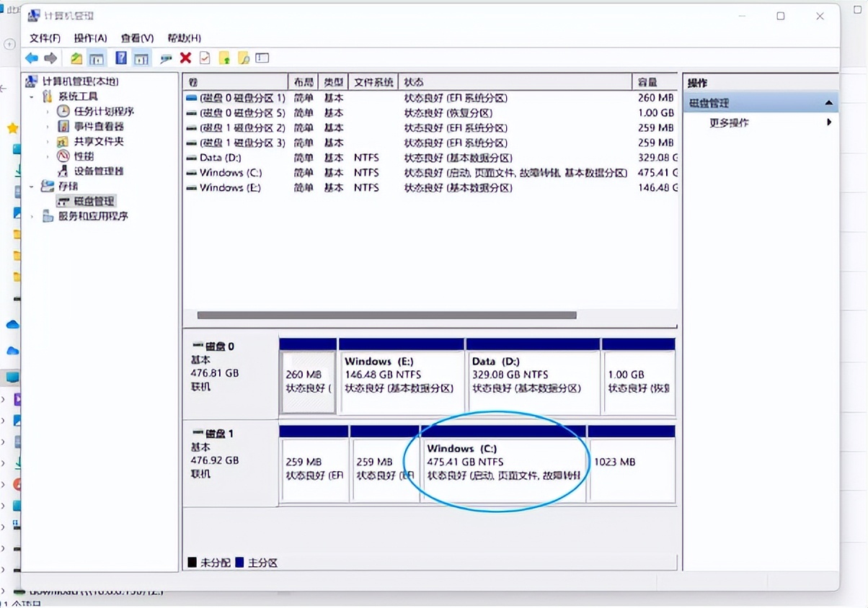Image resolution: width=868 pixels, height=608 pixels.
Task: Collapse the 系统工具 tree node
Action: (x=32, y=97)
